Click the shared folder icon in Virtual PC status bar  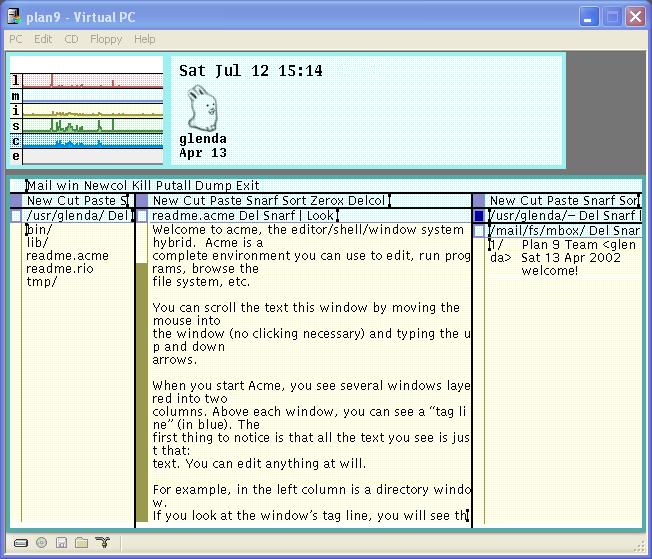pos(82,542)
